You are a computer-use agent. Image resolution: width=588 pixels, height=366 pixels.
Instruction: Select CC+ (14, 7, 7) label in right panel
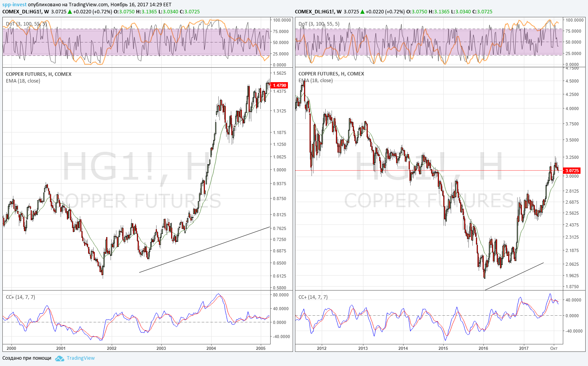(313, 297)
